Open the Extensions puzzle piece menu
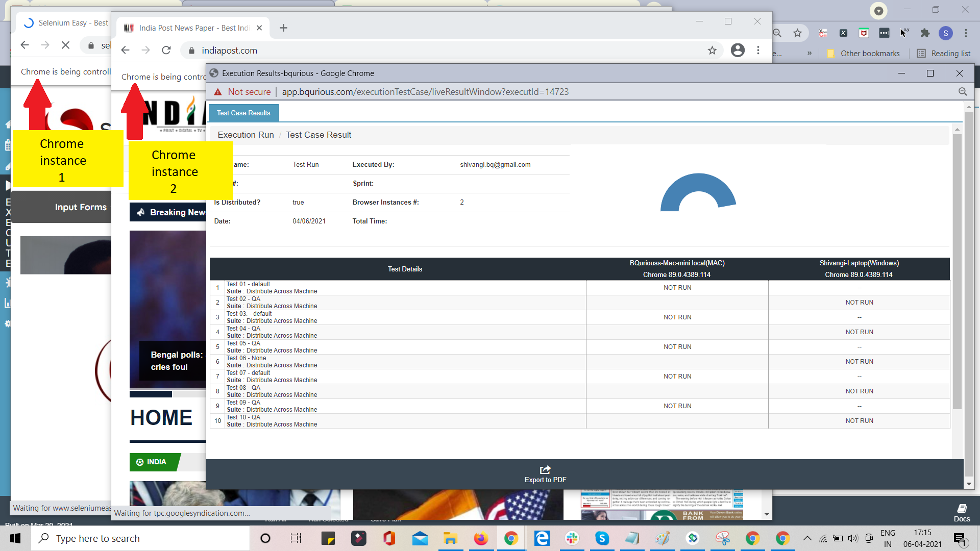The width and height of the screenshot is (980, 551). tap(925, 33)
